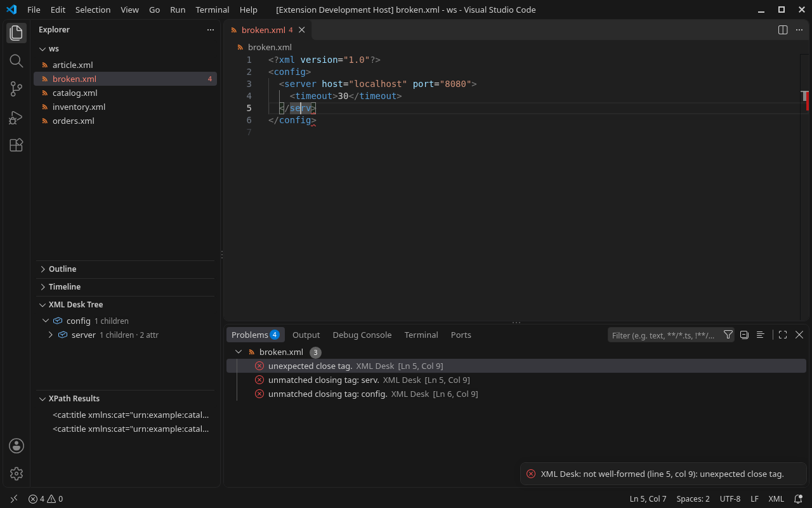Open the notifications bell in status bar
The height and width of the screenshot is (508, 812).
tap(799, 499)
